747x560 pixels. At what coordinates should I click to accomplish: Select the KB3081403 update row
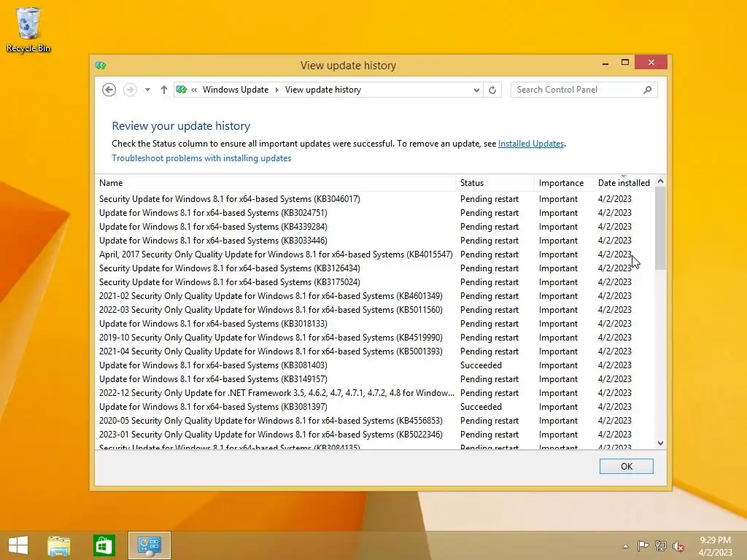point(374,365)
